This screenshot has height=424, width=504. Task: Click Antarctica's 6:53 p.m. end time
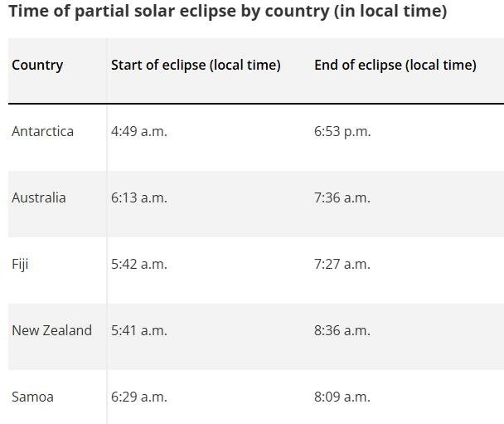point(342,131)
